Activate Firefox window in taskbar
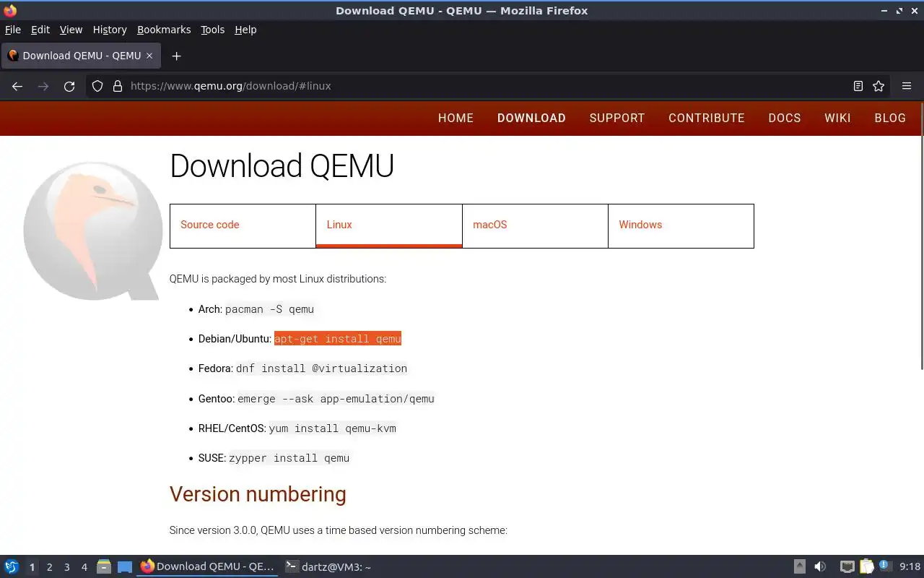The image size is (924, 578). coord(208,567)
